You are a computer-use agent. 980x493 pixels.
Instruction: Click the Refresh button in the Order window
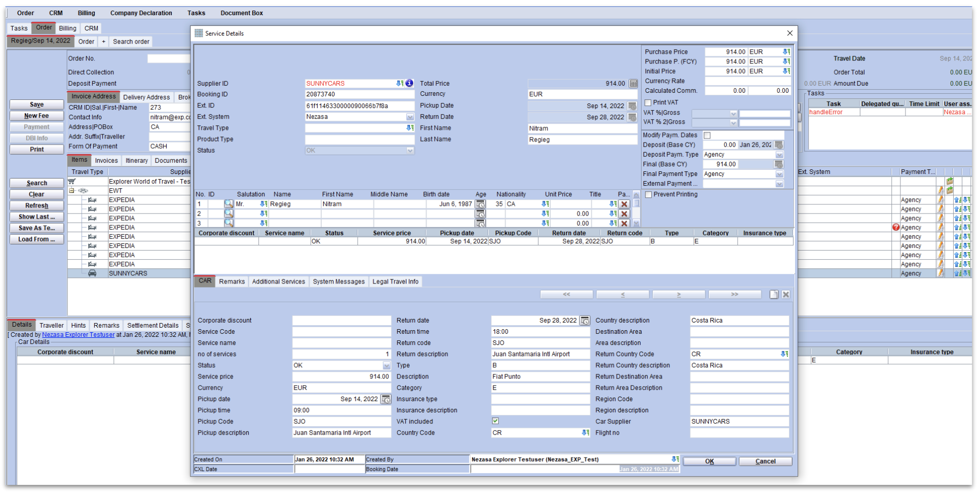tap(36, 205)
